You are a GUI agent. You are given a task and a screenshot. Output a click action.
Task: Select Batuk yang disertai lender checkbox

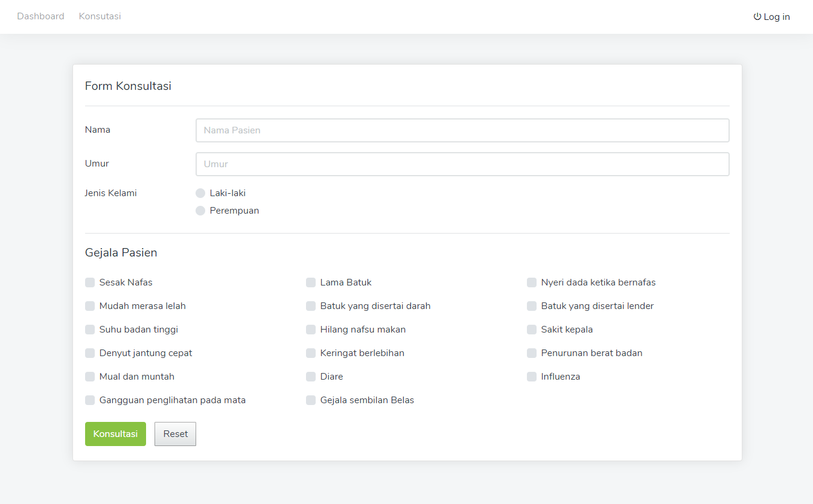point(532,306)
